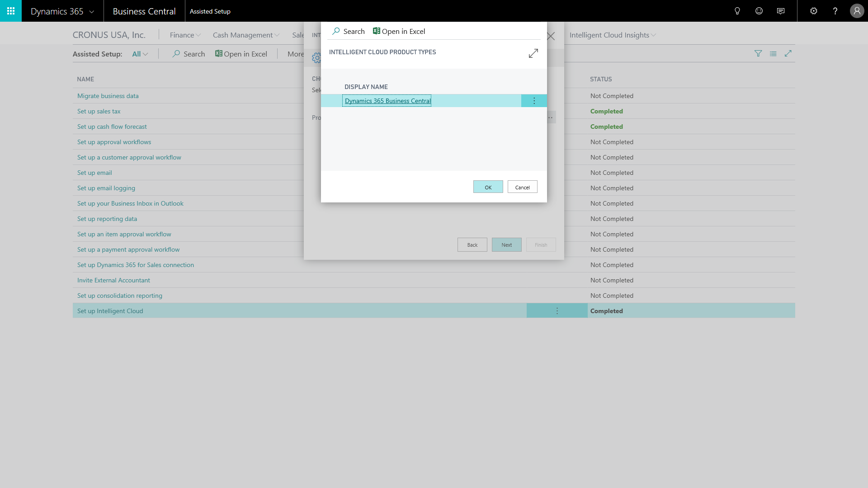Expand the product types dialog to full screen
The height and width of the screenshot is (488, 868).
(533, 53)
